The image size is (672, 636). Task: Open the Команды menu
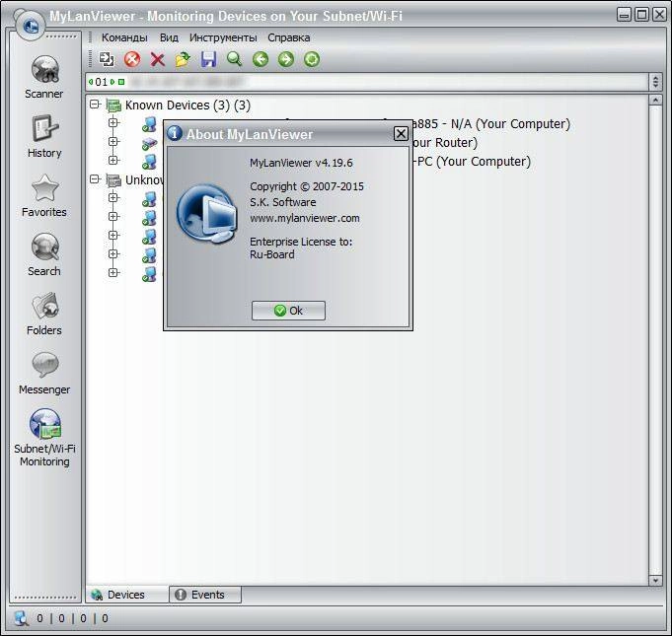tap(124, 37)
